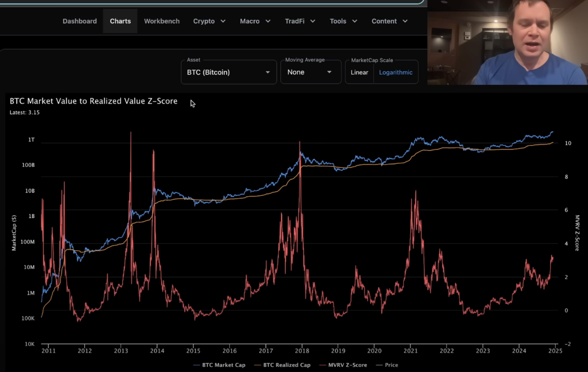Image resolution: width=588 pixels, height=372 pixels.
Task: Click the presenter webcam video thumbnail
Action: [x=508, y=42]
